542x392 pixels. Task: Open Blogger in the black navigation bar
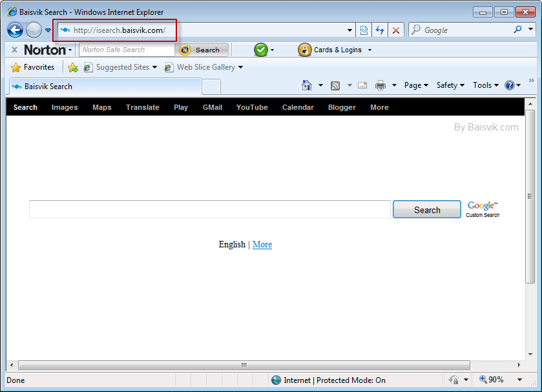click(342, 107)
